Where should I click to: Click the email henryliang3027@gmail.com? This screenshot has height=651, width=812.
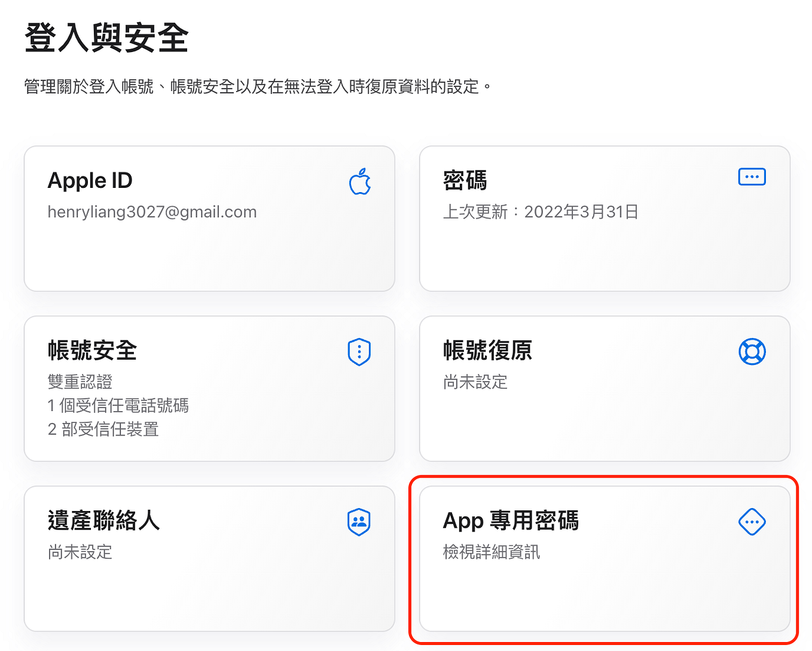click(152, 212)
